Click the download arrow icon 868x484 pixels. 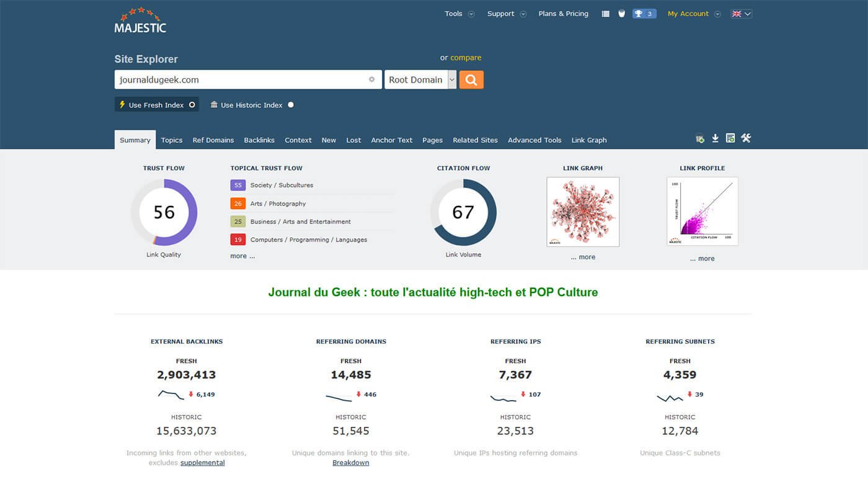[715, 138]
